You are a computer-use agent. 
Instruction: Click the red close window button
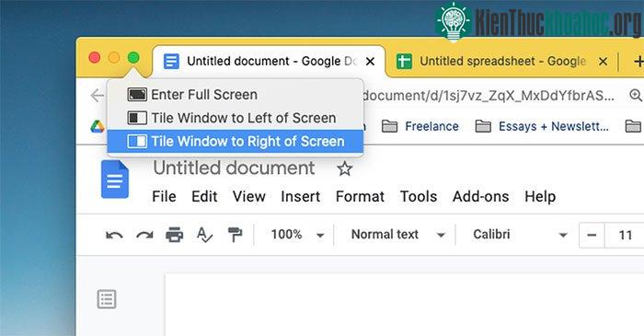point(95,57)
